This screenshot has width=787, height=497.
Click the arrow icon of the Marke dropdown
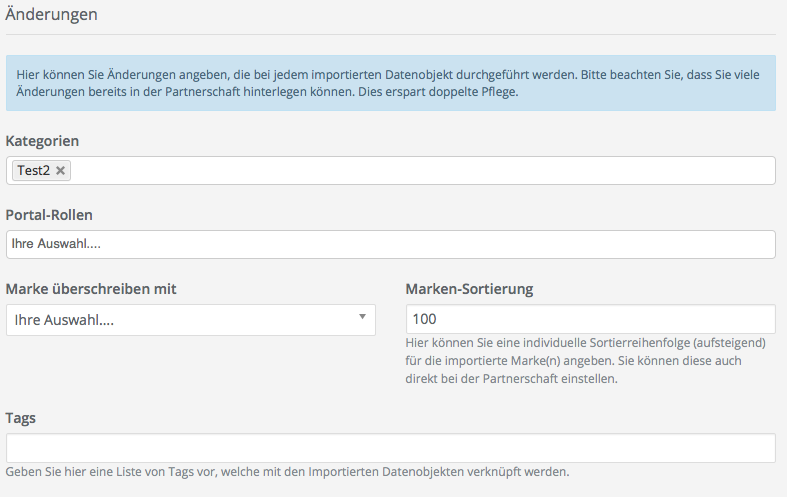pyautogui.click(x=361, y=318)
